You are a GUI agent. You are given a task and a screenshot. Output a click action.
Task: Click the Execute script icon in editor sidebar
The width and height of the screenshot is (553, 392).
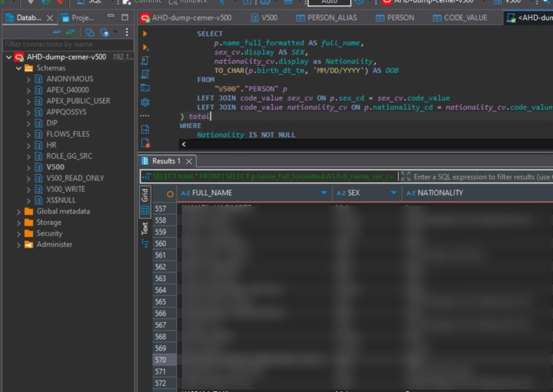pos(145,61)
